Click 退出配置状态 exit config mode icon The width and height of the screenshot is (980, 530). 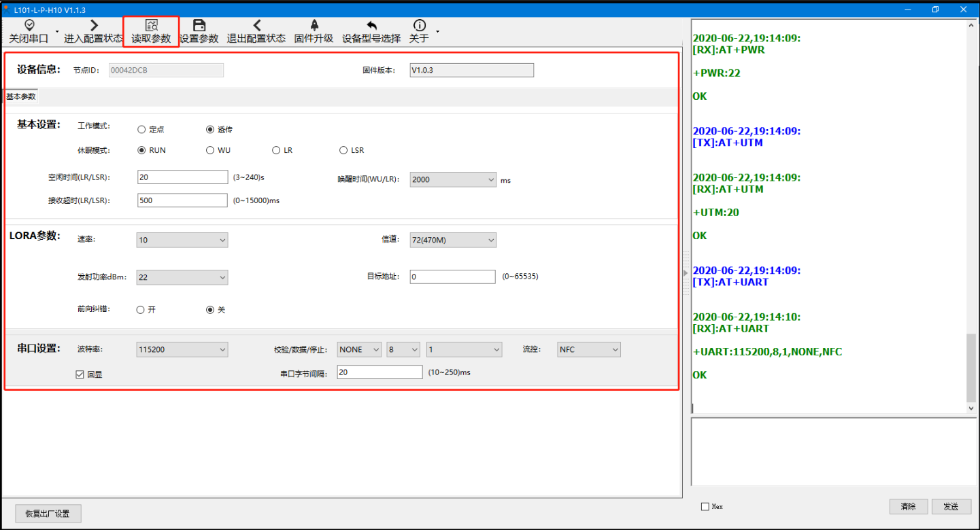pyautogui.click(x=256, y=26)
